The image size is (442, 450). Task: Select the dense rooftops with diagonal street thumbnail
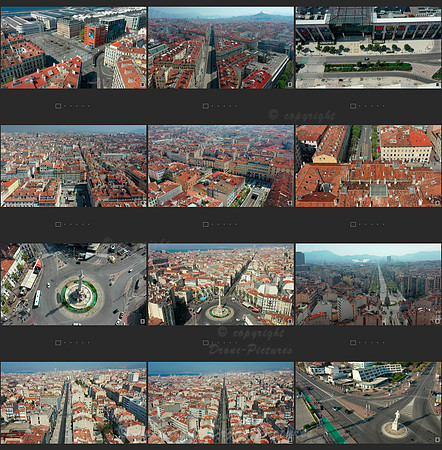pos(74,166)
